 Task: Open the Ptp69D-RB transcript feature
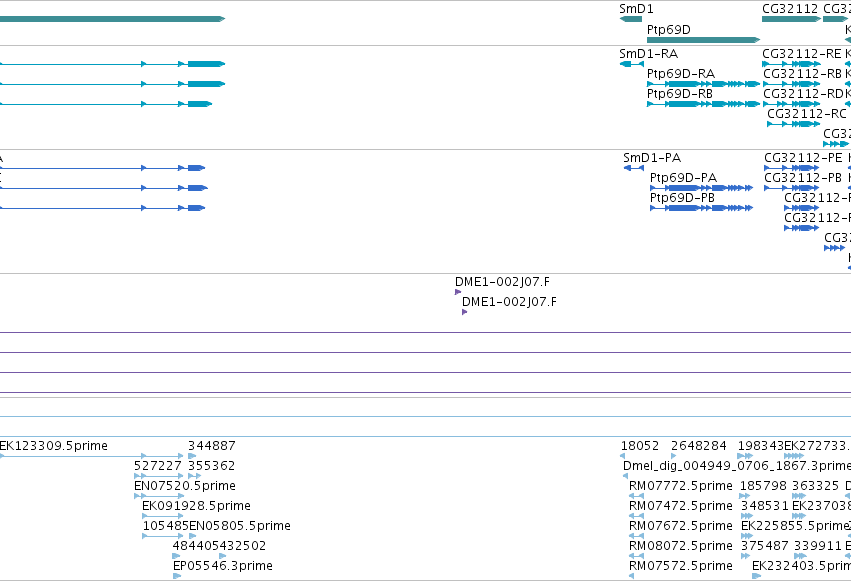coord(703,104)
